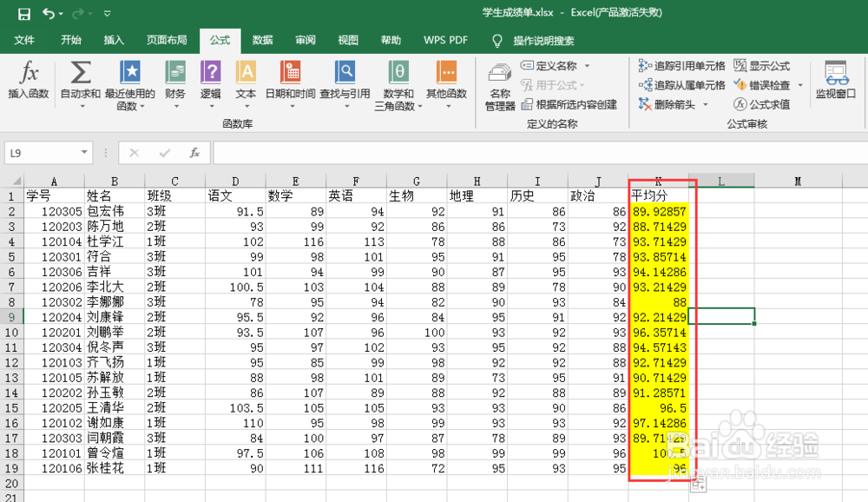Click cell with name 包宏伟
868x502 pixels.
(115, 211)
